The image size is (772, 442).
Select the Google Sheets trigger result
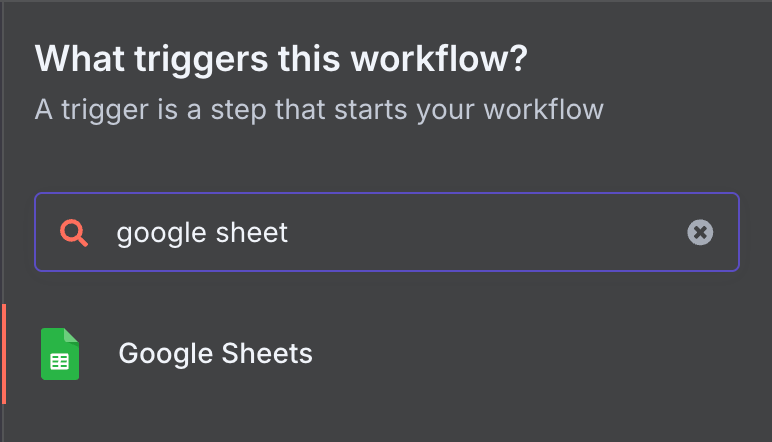pos(215,354)
